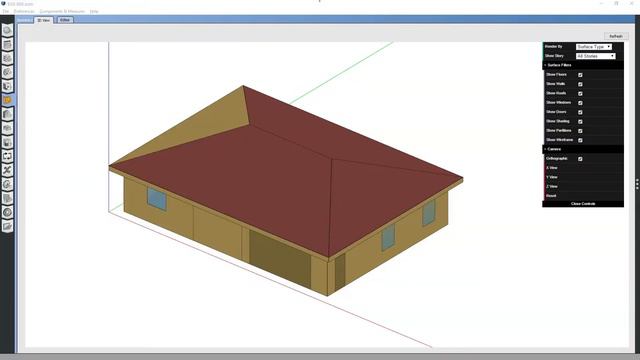Open the Components & Measures menu
The image size is (640, 360).
pos(62,11)
